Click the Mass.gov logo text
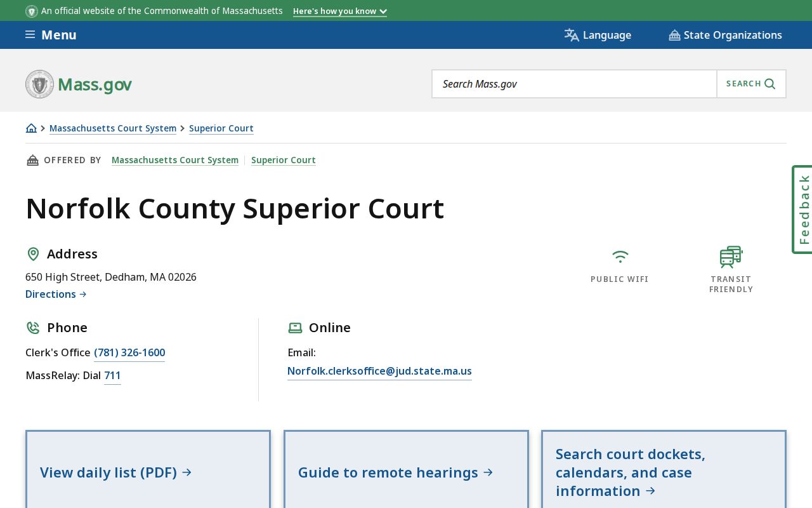The height and width of the screenshot is (508, 812). point(95,84)
